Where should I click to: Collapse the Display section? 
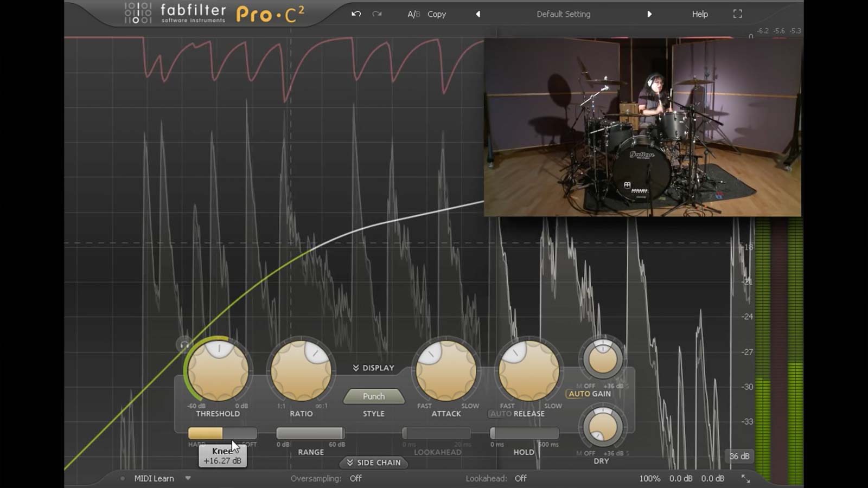click(373, 368)
